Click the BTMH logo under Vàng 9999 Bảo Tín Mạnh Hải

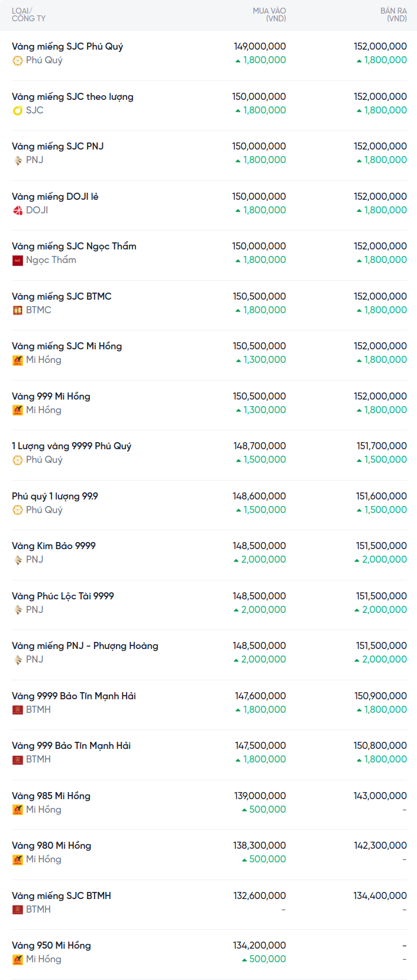[x=18, y=710]
